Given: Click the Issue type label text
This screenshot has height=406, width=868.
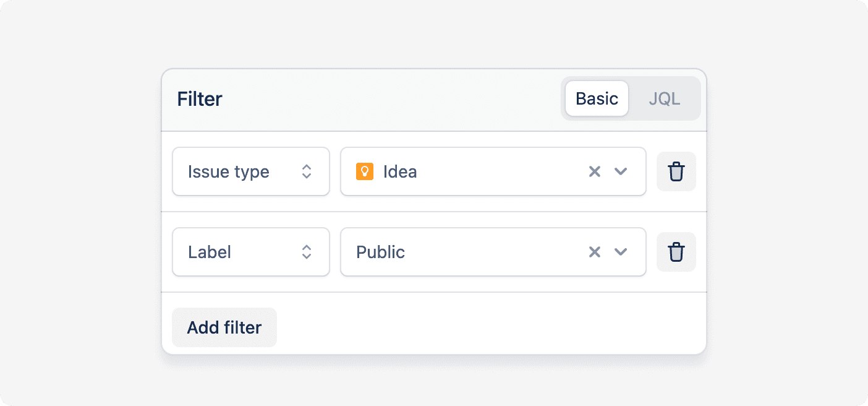Looking at the screenshot, I should coord(229,172).
